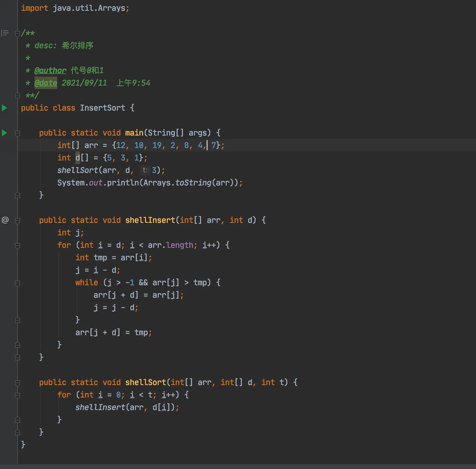Click the highlighted @date tag

pos(46,83)
